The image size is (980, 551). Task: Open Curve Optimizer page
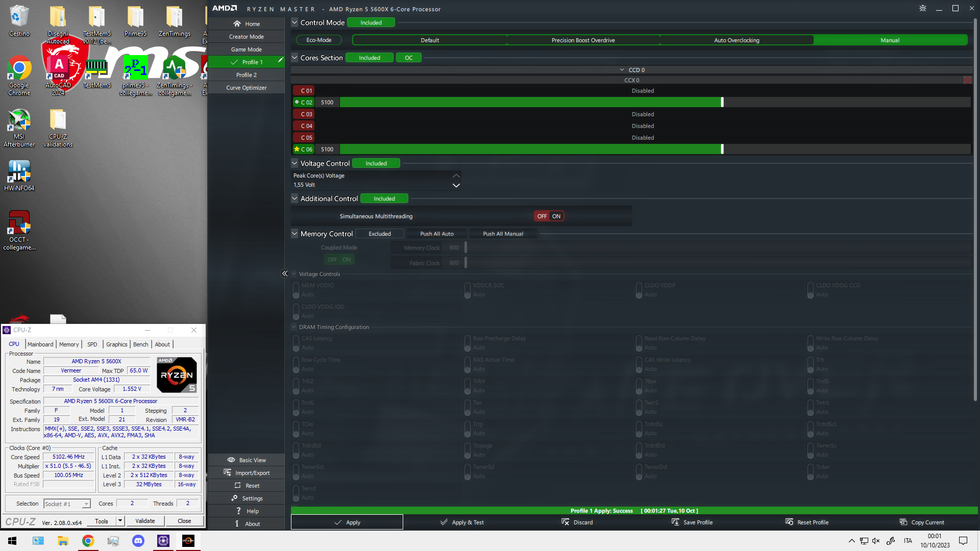click(x=247, y=88)
